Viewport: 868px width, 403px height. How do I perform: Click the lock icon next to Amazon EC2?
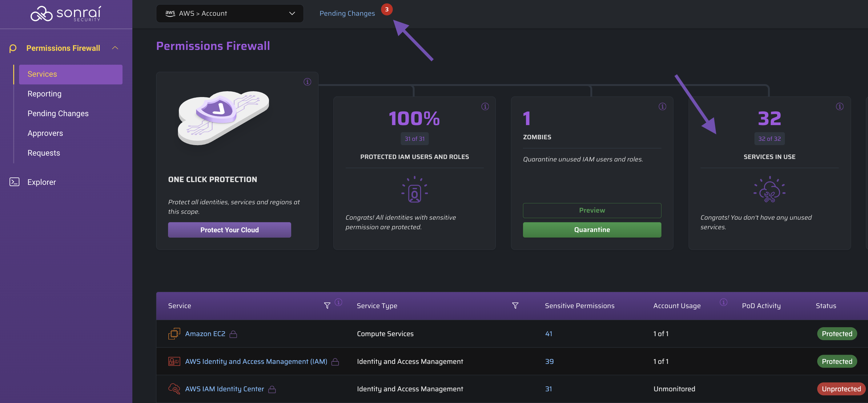[x=233, y=334]
